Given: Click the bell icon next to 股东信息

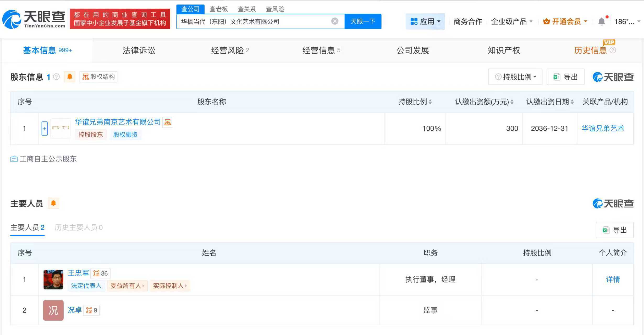Looking at the screenshot, I should point(70,77).
